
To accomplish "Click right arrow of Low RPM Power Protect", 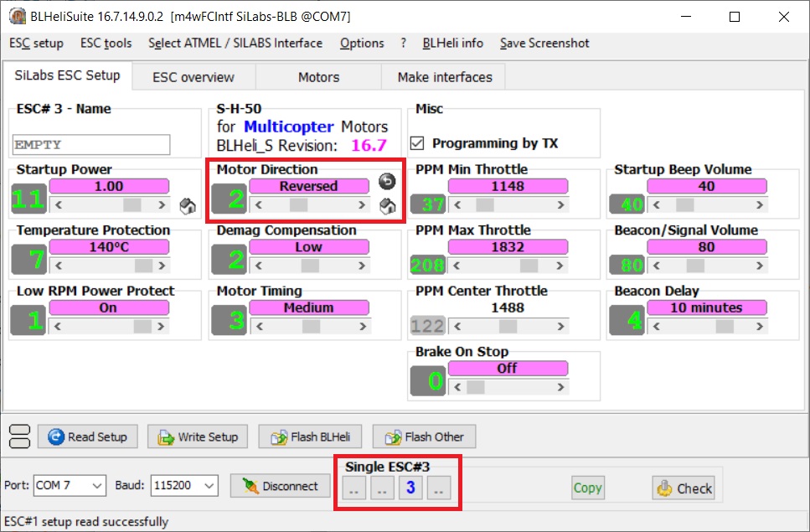I will point(162,327).
